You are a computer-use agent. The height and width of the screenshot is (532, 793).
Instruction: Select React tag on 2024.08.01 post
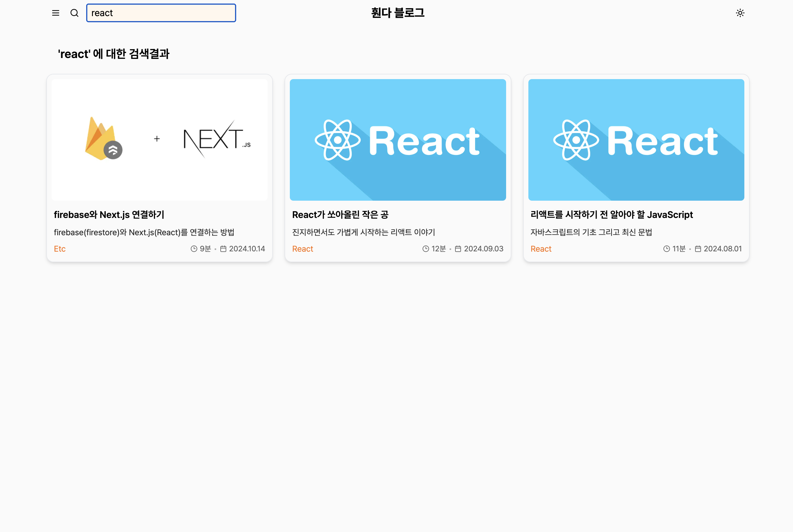pyautogui.click(x=541, y=249)
